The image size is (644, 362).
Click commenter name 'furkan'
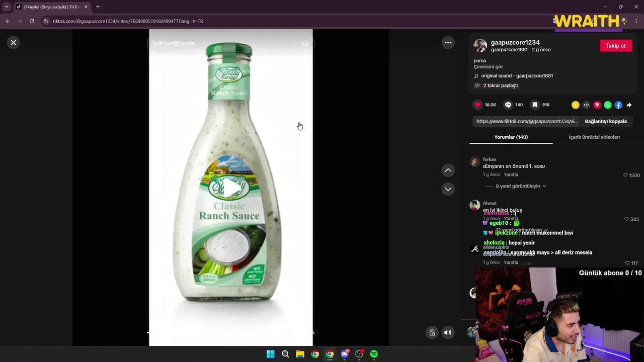[x=490, y=159]
